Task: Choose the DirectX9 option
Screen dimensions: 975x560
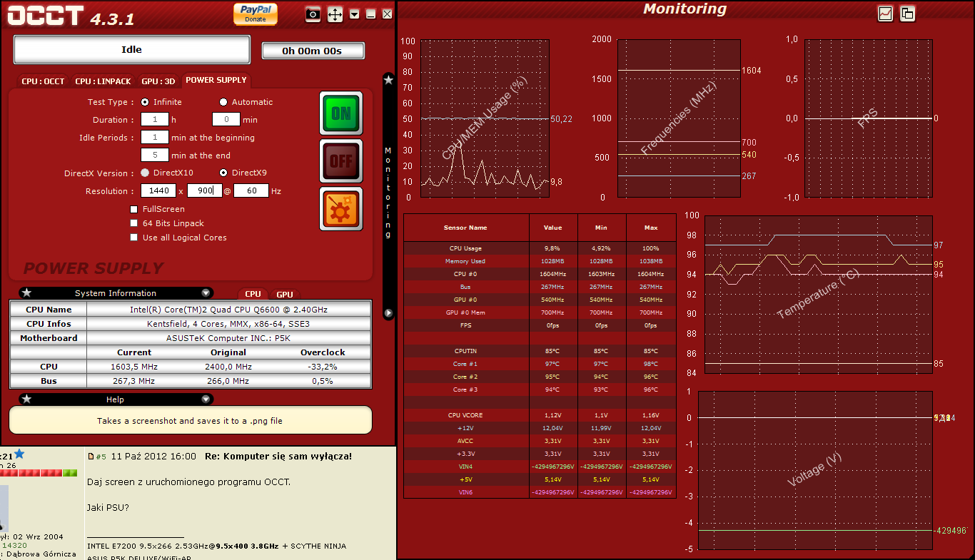Action: click(223, 173)
